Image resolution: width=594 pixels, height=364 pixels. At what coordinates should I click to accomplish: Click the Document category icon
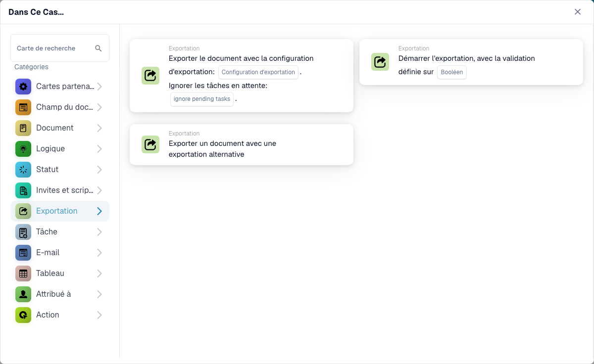(23, 128)
